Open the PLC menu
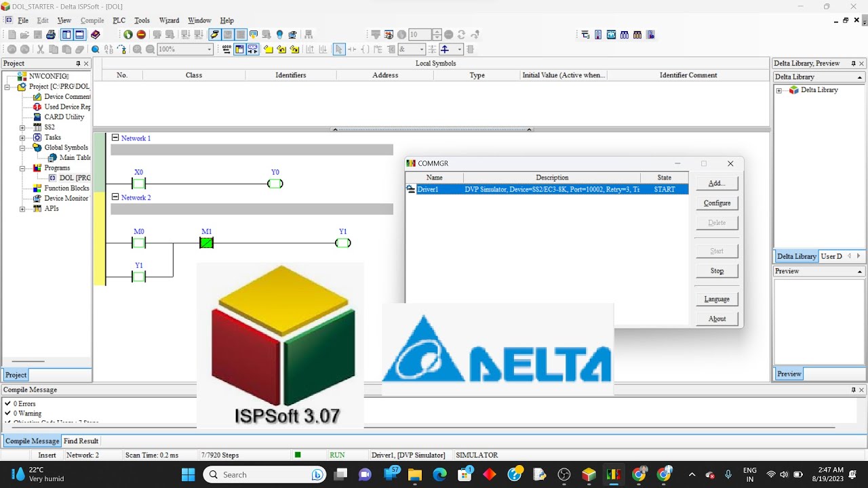 pos(119,20)
